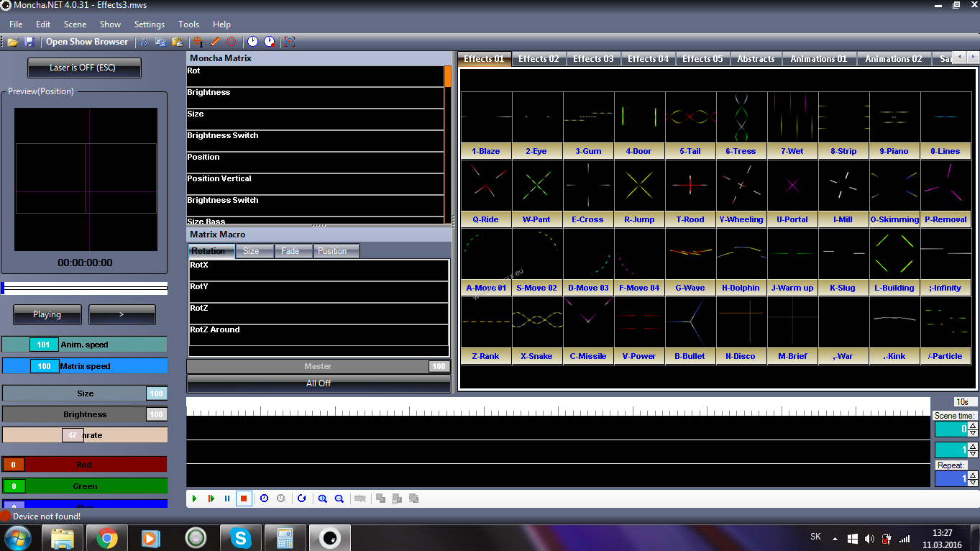Adjust the Brightness slider
Viewport: 980px width, 551px height.
coord(85,414)
